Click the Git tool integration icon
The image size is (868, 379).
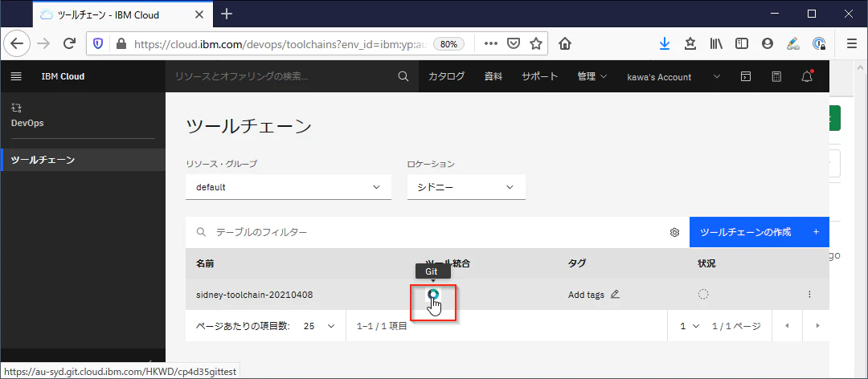pos(433,295)
